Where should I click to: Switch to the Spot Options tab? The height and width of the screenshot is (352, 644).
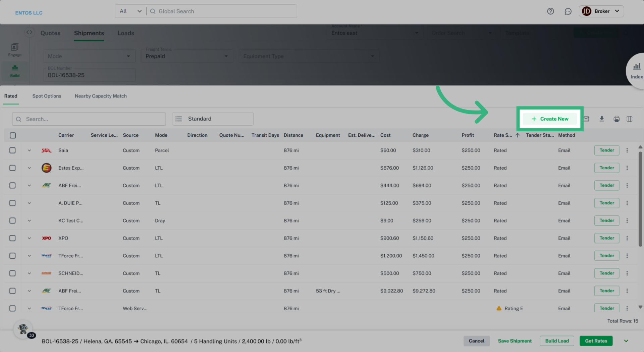click(x=47, y=96)
